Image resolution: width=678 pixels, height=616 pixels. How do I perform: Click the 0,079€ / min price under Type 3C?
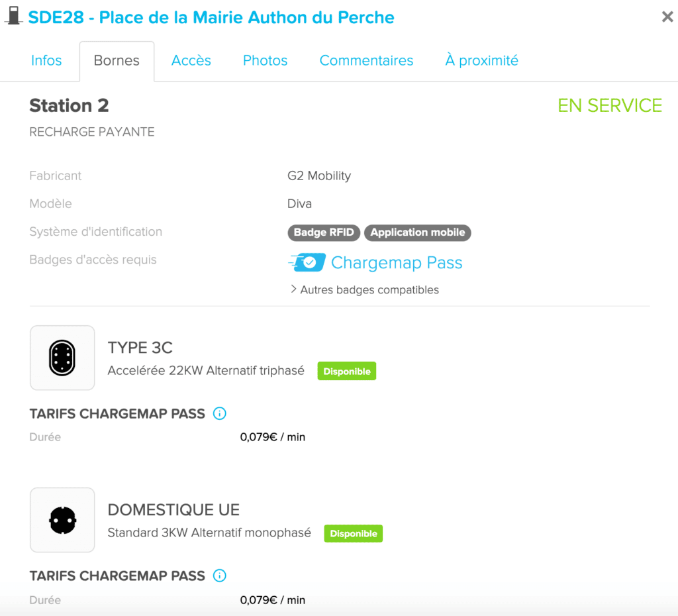tap(273, 437)
